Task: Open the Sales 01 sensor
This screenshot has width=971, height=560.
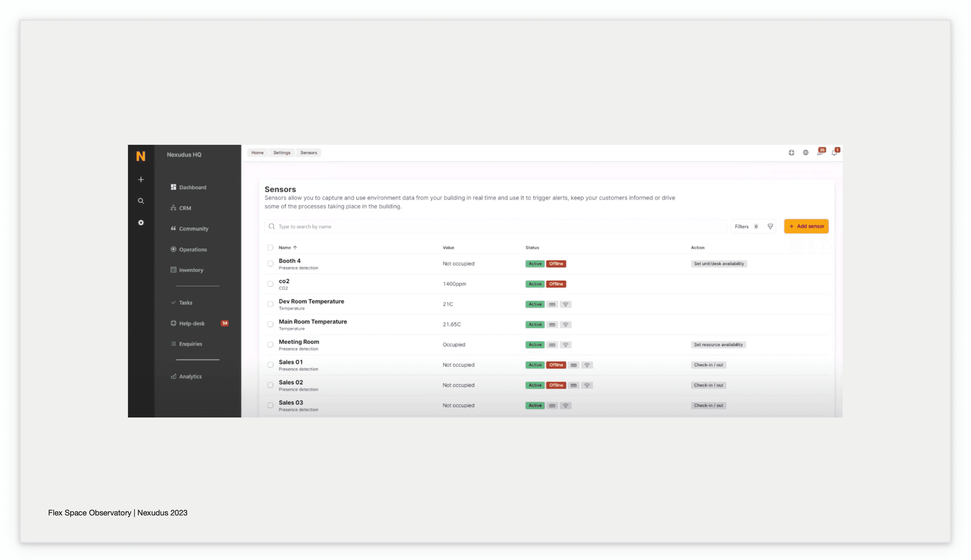Action: coord(291,362)
